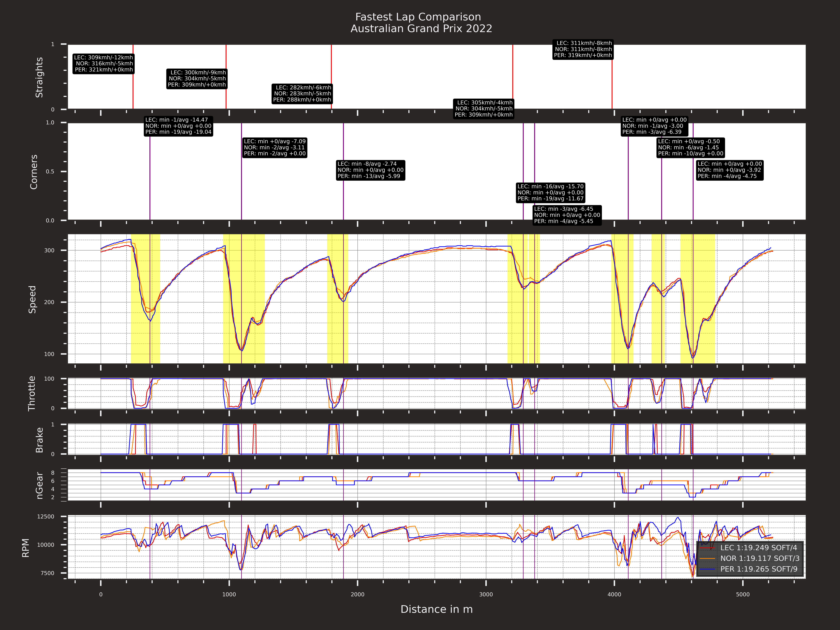
Task: Select annotation "LEC: 282kmh/-6kmh"
Action: pyautogui.click(x=303, y=88)
